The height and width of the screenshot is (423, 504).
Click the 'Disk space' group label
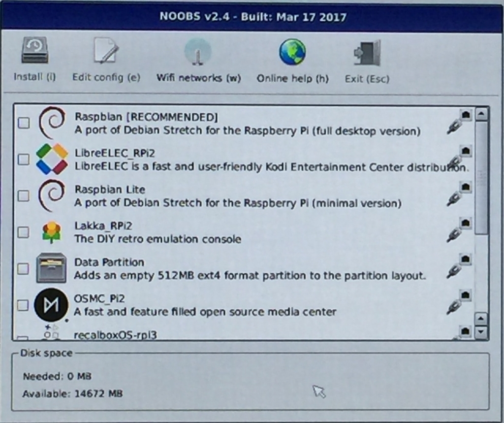point(46,353)
